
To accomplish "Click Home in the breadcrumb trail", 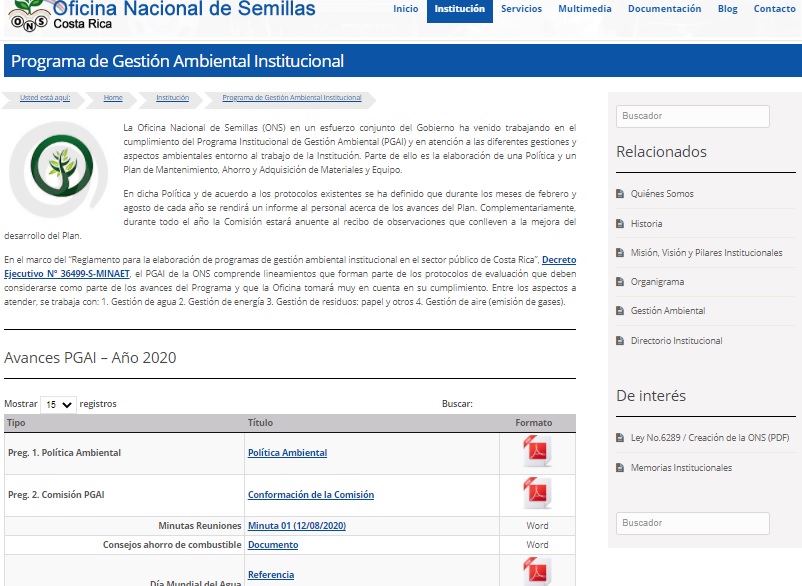I will click(113, 98).
